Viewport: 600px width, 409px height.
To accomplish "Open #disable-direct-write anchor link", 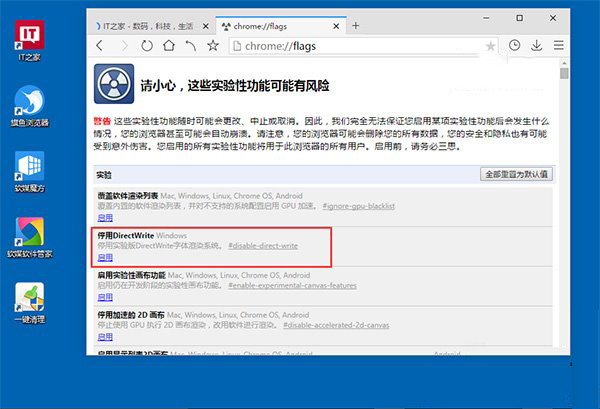I will tap(263, 246).
